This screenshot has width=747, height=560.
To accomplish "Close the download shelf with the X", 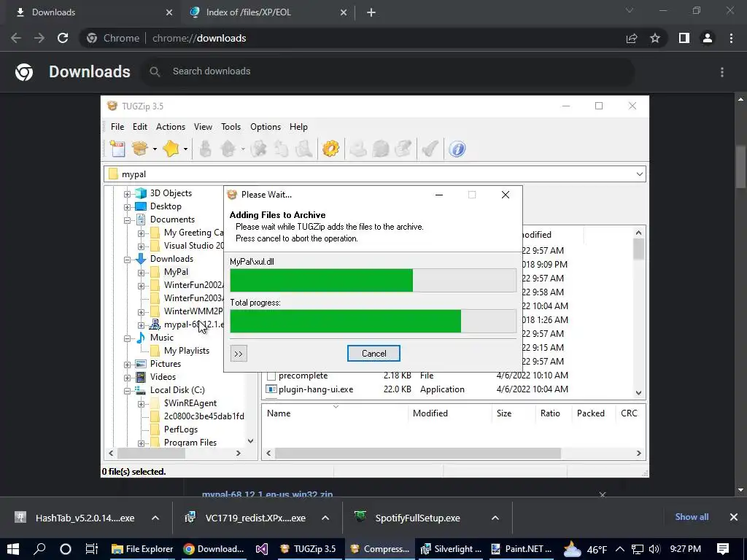I will pos(734,517).
